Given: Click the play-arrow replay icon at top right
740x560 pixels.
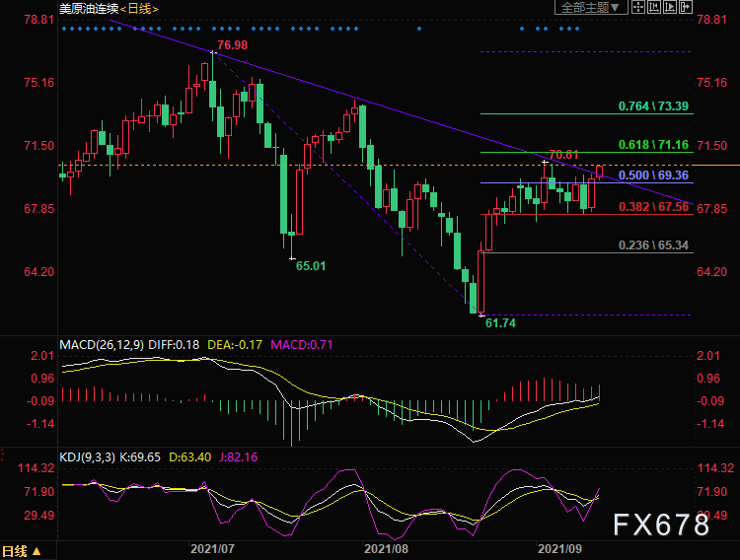Looking at the screenshot, I should pos(669,7).
